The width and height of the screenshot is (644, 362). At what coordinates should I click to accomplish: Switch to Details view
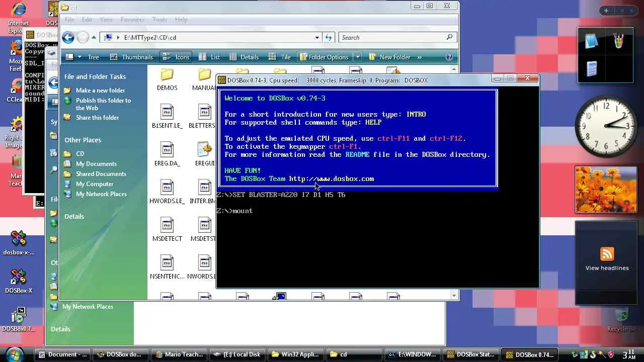[x=244, y=57]
